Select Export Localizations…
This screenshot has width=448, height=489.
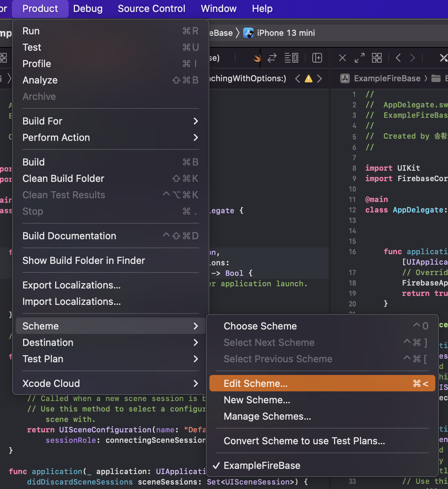pos(111,285)
